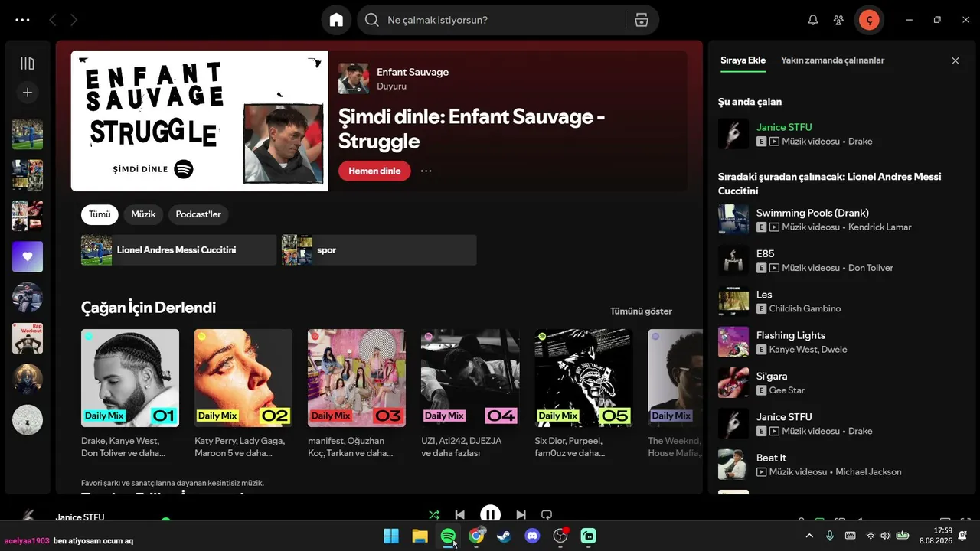Toggle the repeat button
Viewport: 980px width, 551px height.
point(547,515)
